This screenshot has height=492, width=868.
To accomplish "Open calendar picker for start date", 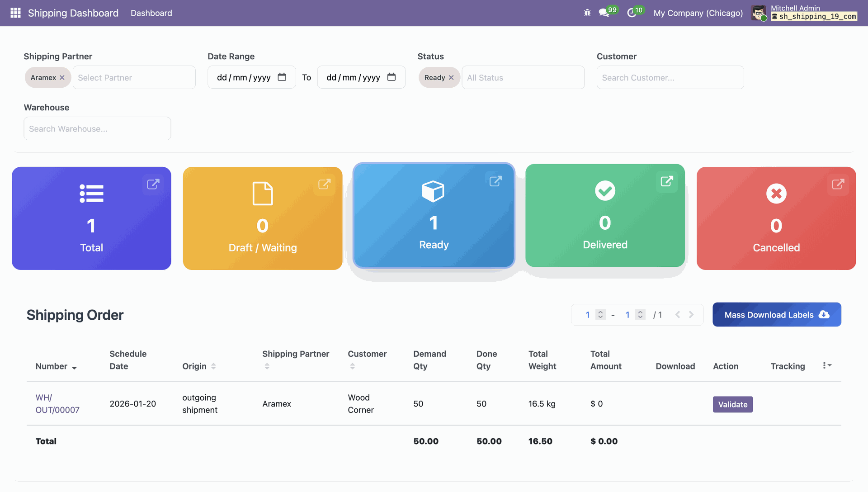I will click(x=282, y=77).
